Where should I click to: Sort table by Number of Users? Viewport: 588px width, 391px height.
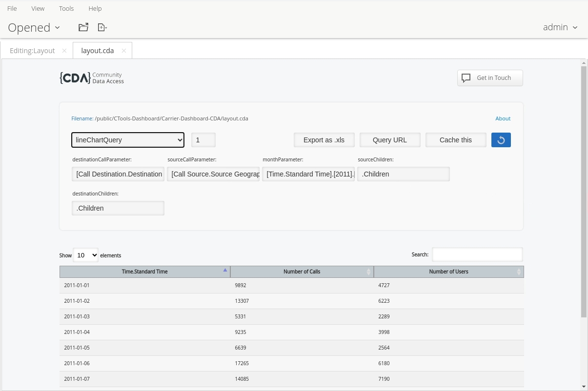(448, 272)
